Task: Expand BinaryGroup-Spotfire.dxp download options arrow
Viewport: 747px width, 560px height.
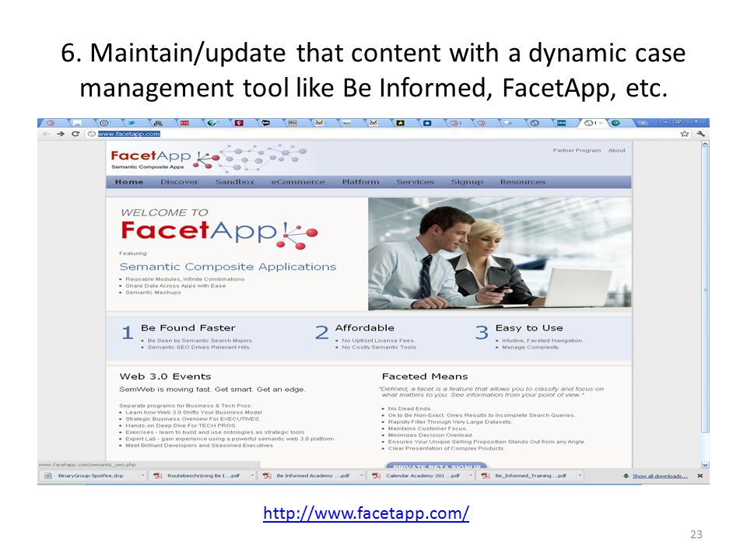Action: (x=143, y=476)
